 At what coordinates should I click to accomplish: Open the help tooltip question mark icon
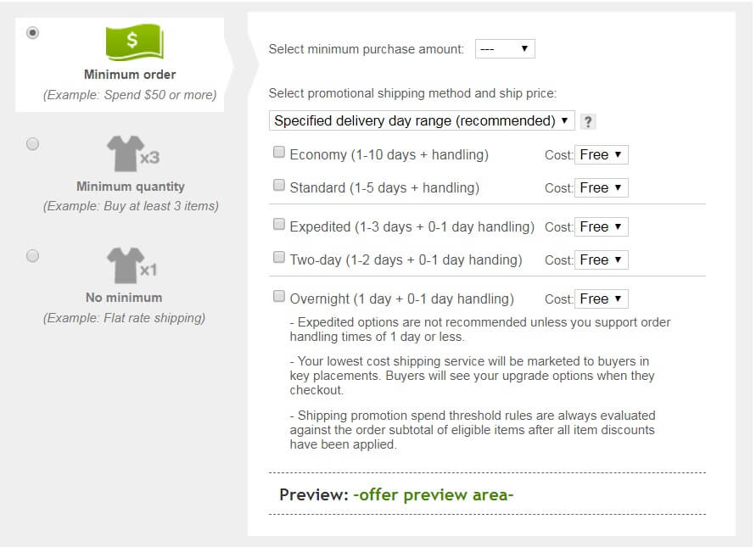coord(589,121)
